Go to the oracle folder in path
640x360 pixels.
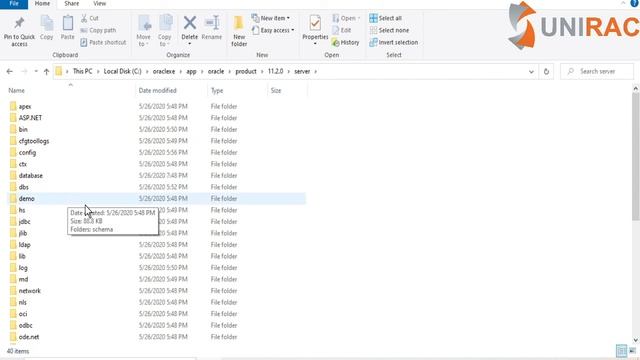(216, 71)
